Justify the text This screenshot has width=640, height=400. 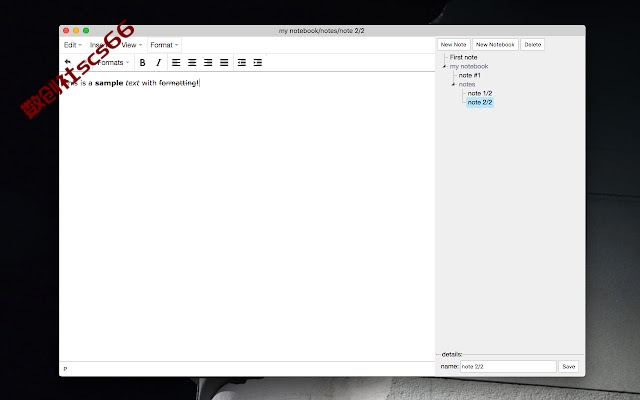click(x=224, y=62)
